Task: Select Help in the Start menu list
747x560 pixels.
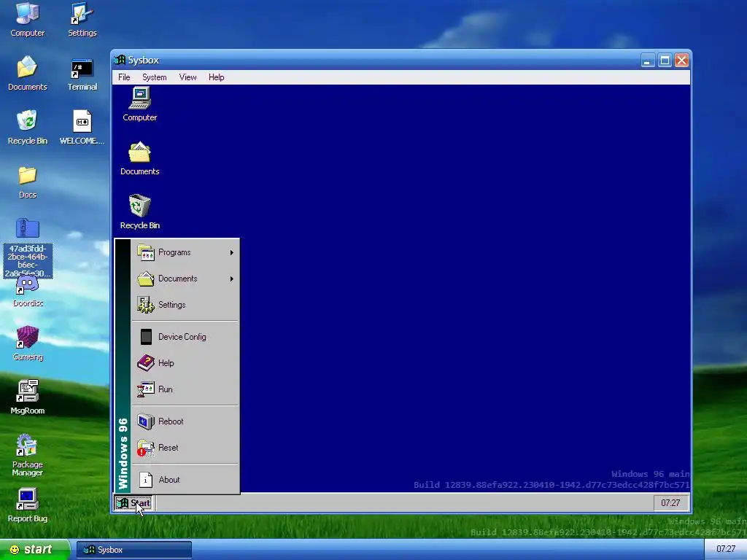Action: pos(185,363)
